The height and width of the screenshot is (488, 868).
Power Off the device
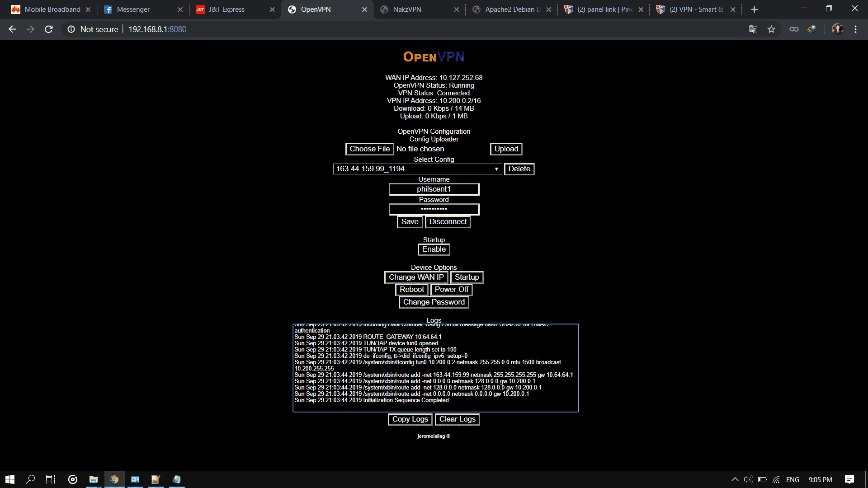tap(451, 290)
